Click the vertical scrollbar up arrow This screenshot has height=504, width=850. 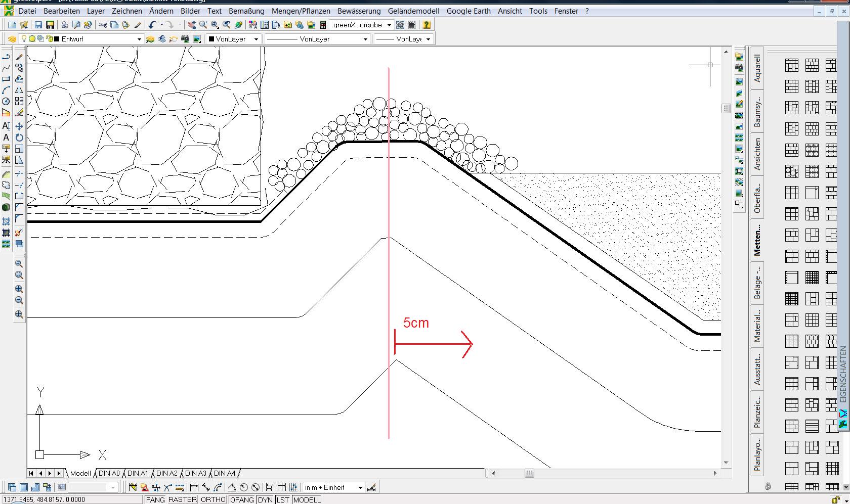pyautogui.click(x=726, y=52)
